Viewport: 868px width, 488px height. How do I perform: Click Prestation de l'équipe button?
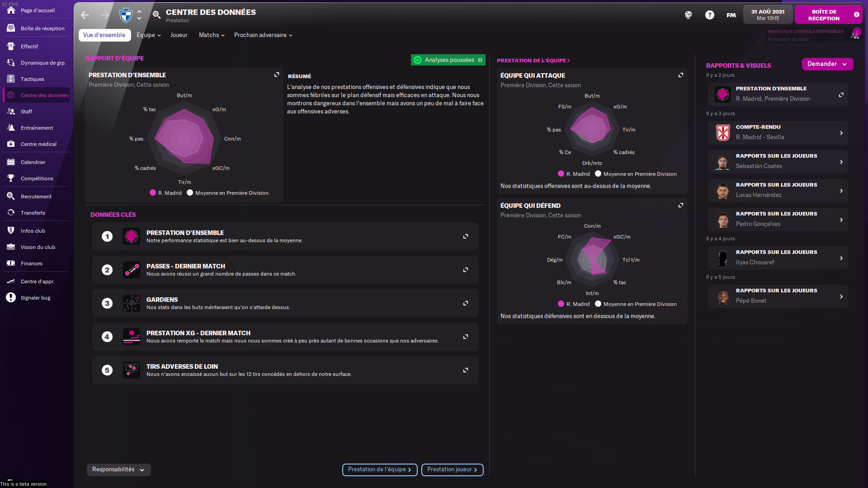pyautogui.click(x=380, y=469)
